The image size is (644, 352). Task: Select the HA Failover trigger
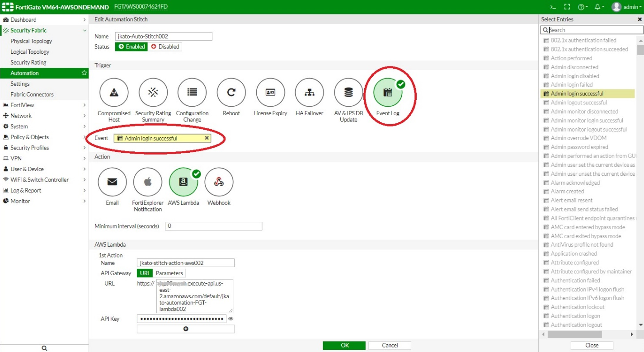click(309, 92)
